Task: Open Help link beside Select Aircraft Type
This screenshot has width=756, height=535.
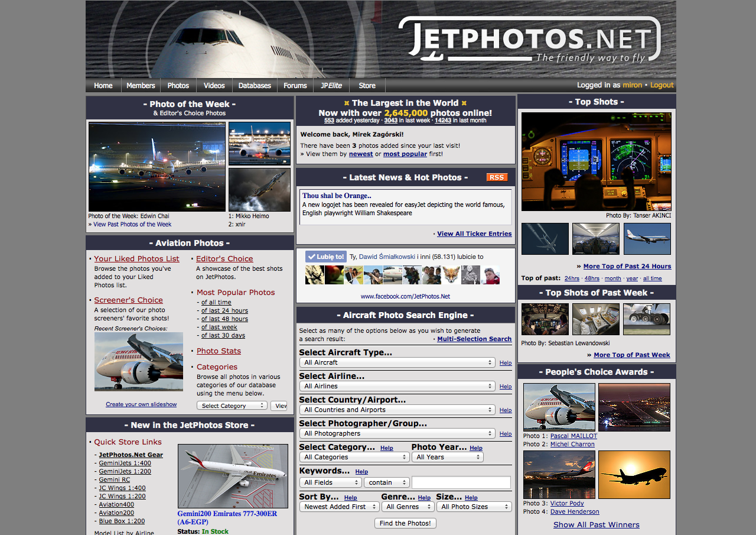Action: coord(506,363)
